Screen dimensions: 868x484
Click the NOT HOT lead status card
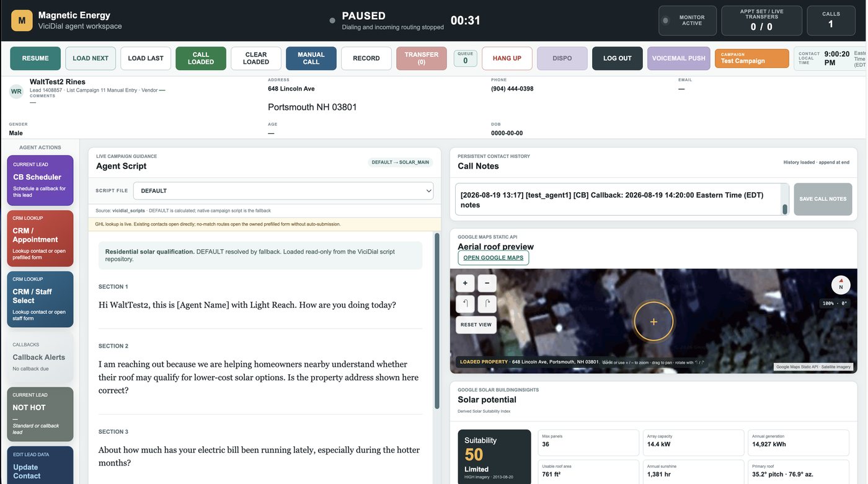tap(40, 415)
